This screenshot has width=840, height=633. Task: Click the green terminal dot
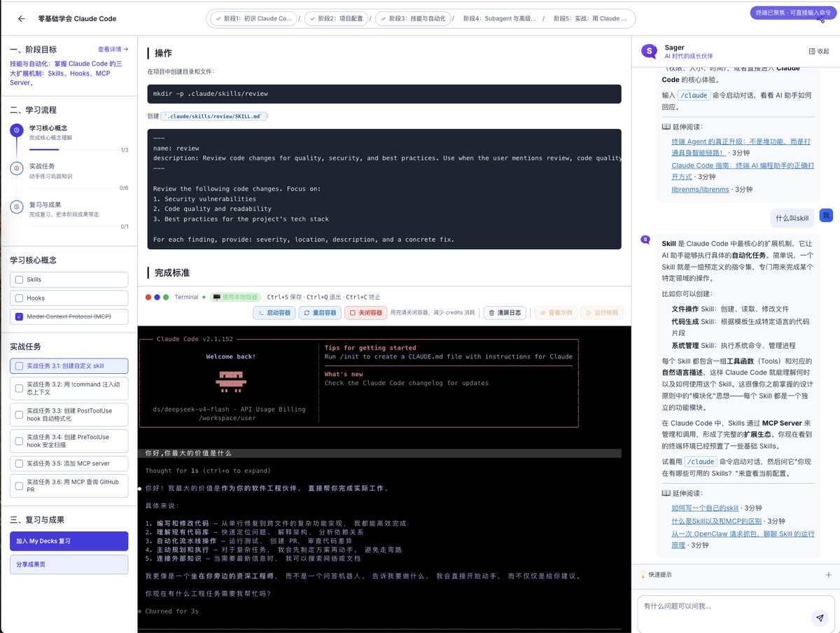pos(166,297)
